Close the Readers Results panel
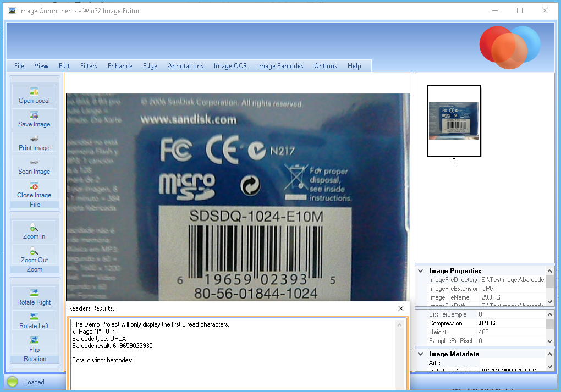The height and width of the screenshot is (392, 561). point(401,308)
